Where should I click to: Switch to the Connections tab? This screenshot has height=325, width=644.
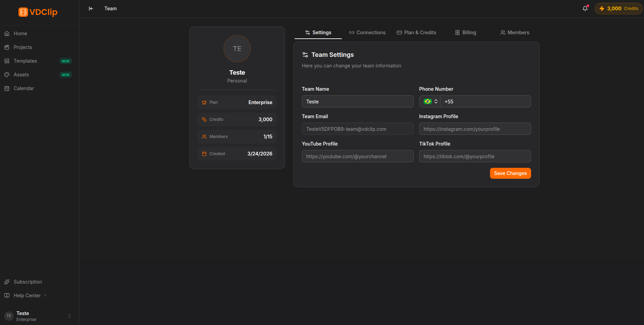[x=367, y=33]
